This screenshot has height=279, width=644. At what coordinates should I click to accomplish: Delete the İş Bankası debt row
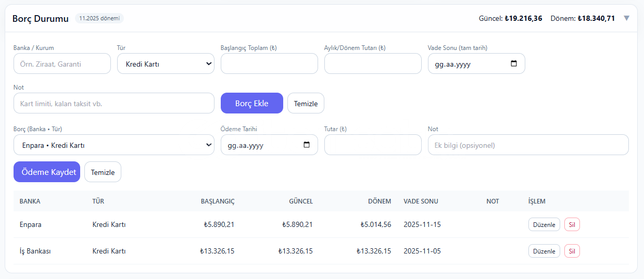point(572,251)
